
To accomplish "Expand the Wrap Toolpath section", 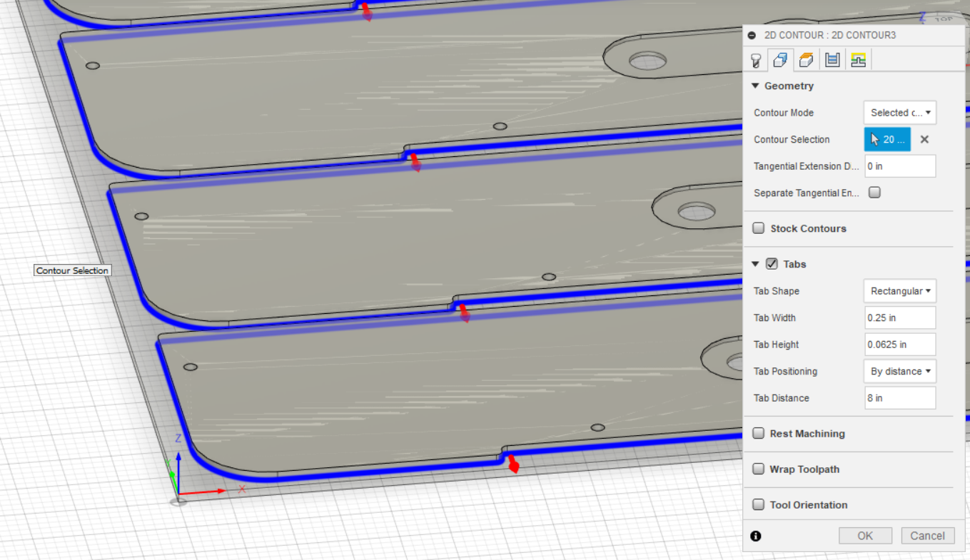I will coord(758,469).
